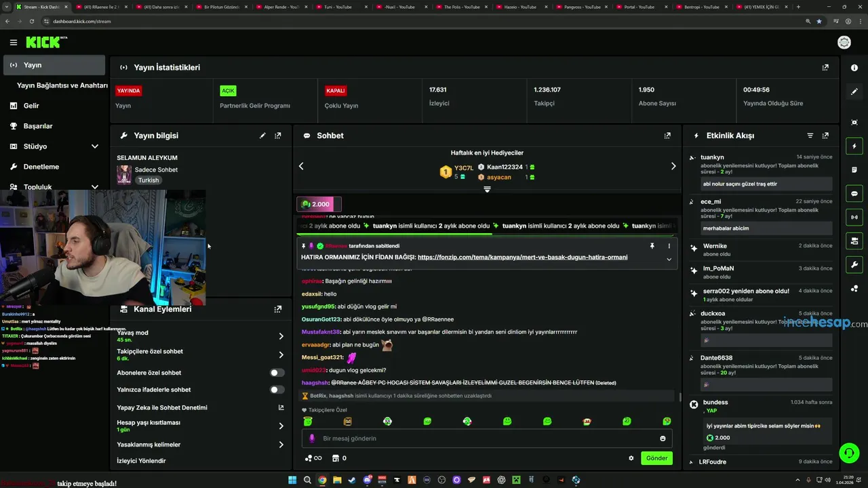The height and width of the screenshot is (488, 868).
Task: Click the pencil edit icon in the right sidebar
Action: (854, 91)
